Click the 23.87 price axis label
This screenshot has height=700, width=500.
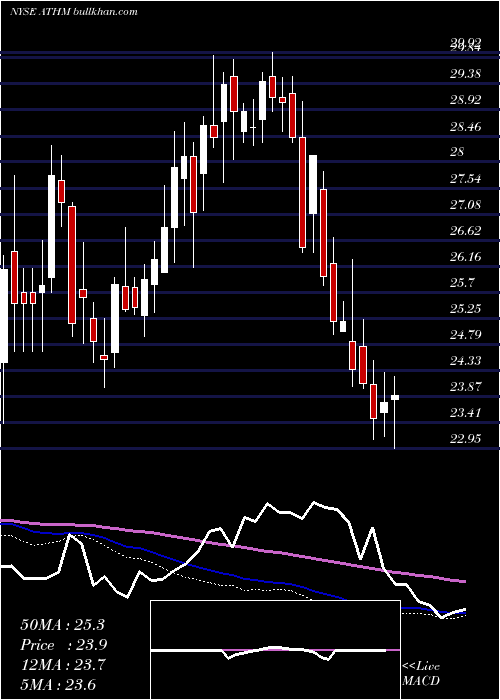tap(465, 387)
